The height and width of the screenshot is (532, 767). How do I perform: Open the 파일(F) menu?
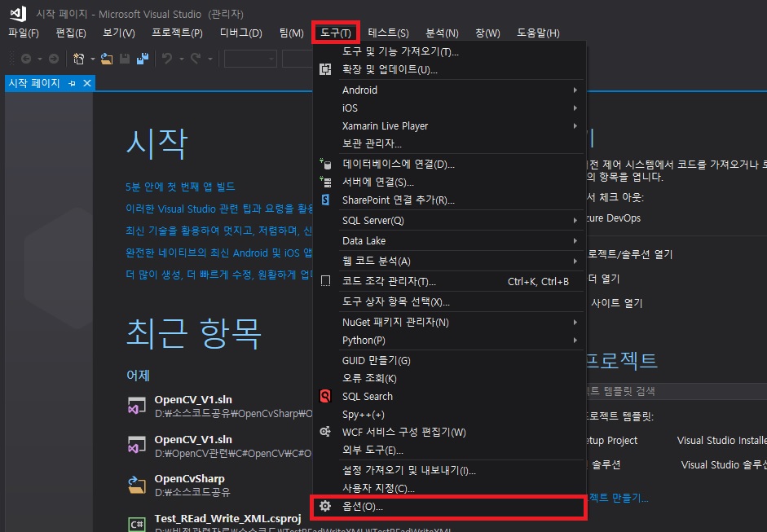coord(24,33)
